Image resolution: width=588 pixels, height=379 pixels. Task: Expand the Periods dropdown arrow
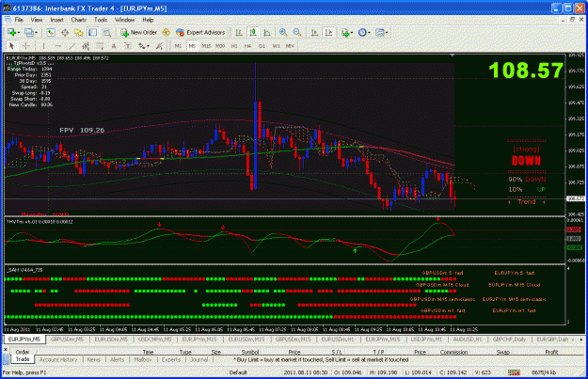369,33
